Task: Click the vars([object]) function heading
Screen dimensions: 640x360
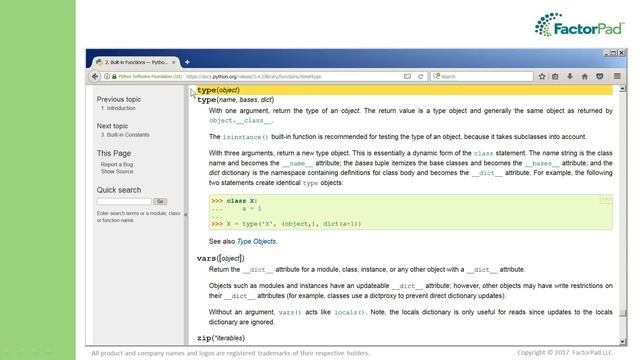Action: (220, 258)
